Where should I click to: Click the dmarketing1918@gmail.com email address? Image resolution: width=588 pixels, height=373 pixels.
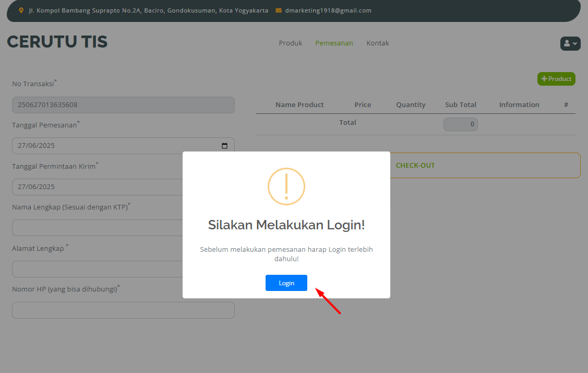(x=328, y=10)
